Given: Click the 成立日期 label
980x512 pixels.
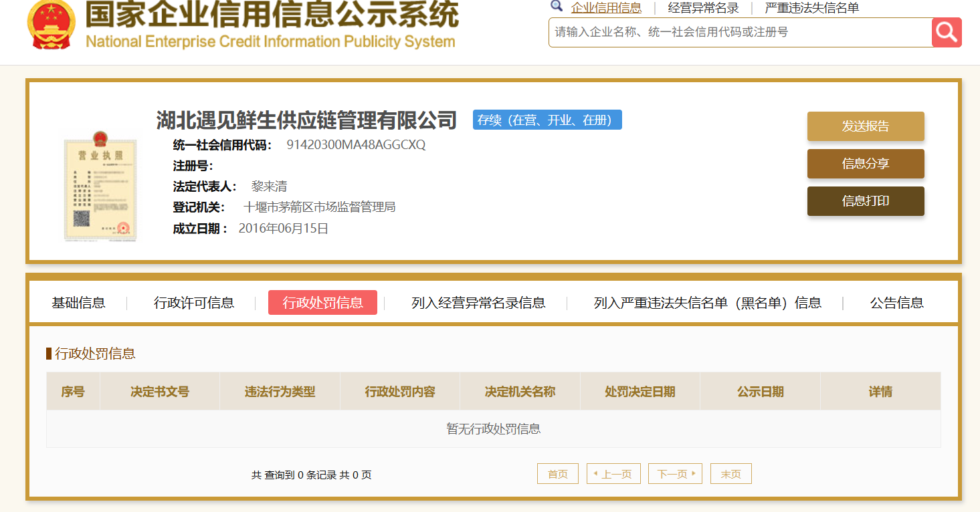Looking at the screenshot, I should coord(201,229).
